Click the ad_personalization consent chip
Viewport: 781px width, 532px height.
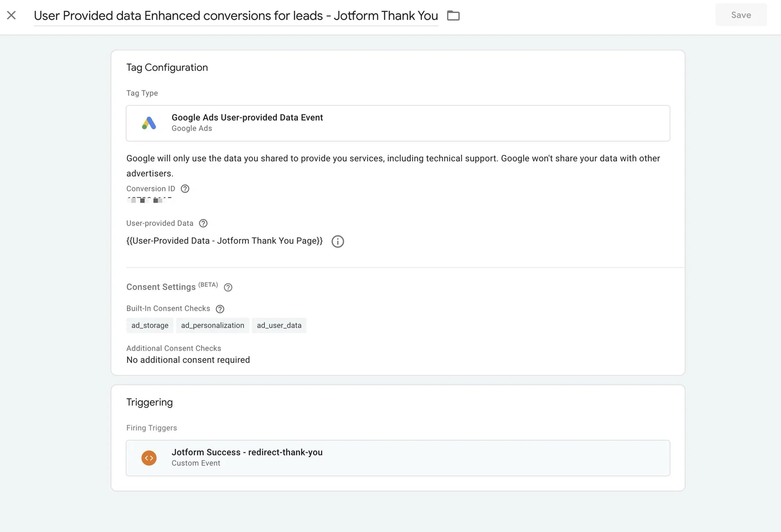point(212,325)
